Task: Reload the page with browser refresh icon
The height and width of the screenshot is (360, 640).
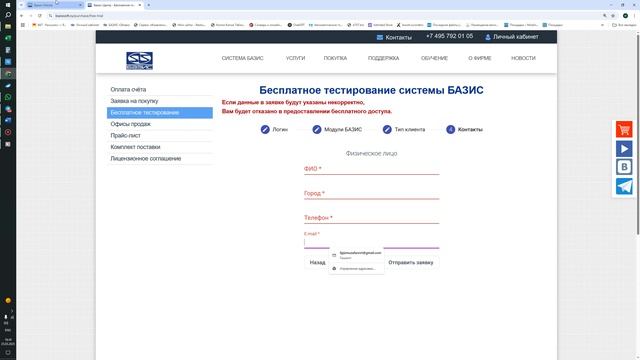Action: click(40, 16)
